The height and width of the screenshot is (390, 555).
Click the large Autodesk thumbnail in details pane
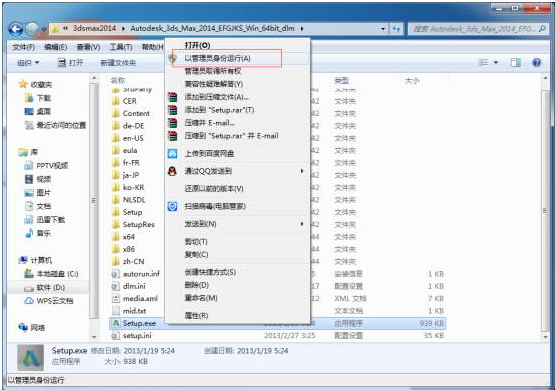coord(31,357)
